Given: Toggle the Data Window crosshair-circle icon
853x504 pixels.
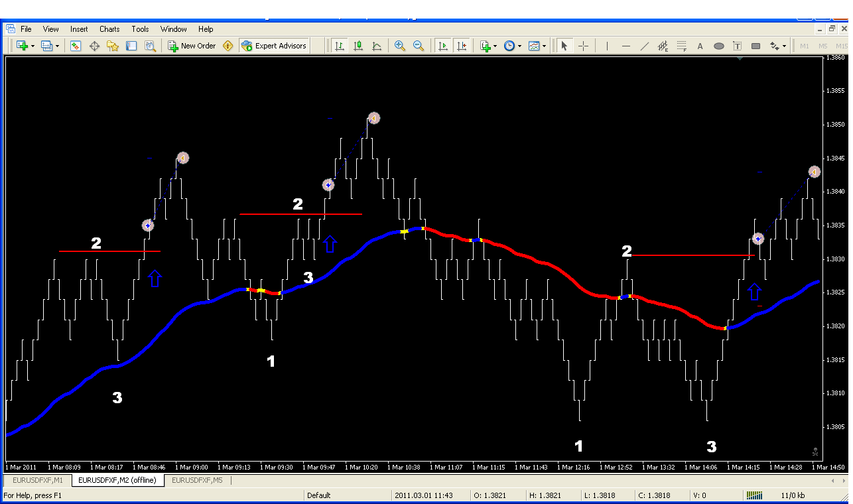Looking at the screenshot, I should click(94, 46).
